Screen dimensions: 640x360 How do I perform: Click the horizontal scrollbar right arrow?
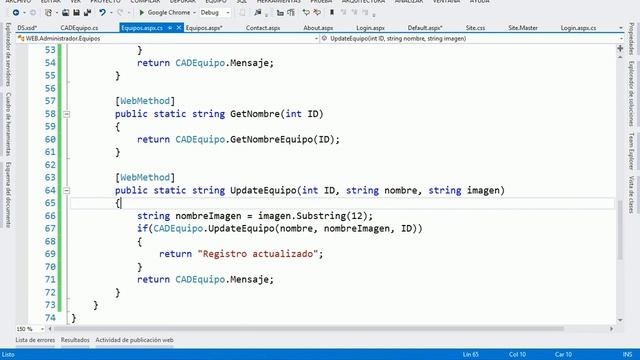(x=611, y=329)
